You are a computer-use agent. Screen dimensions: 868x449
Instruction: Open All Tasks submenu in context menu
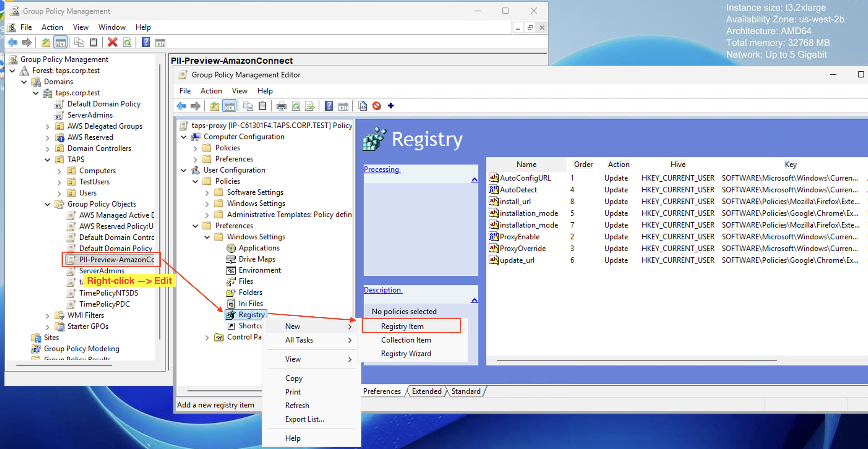tap(311, 340)
